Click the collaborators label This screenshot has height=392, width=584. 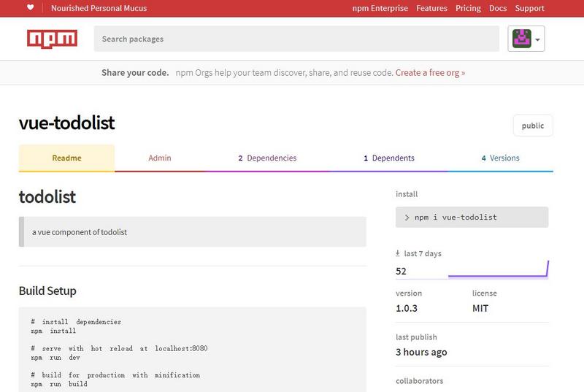(x=419, y=381)
